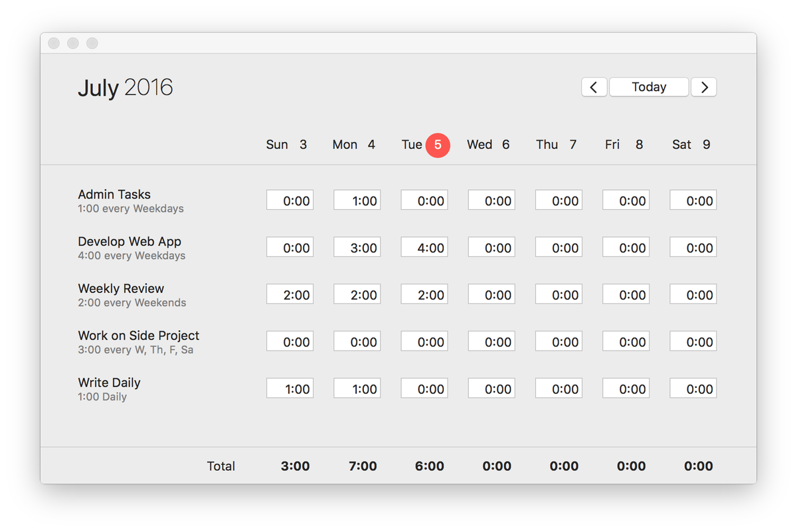Image resolution: width=797 pixels, height=532 pixels.
Task: Edit Admin Tasks time for Tuesday
Action: click(x=424, y=201)
